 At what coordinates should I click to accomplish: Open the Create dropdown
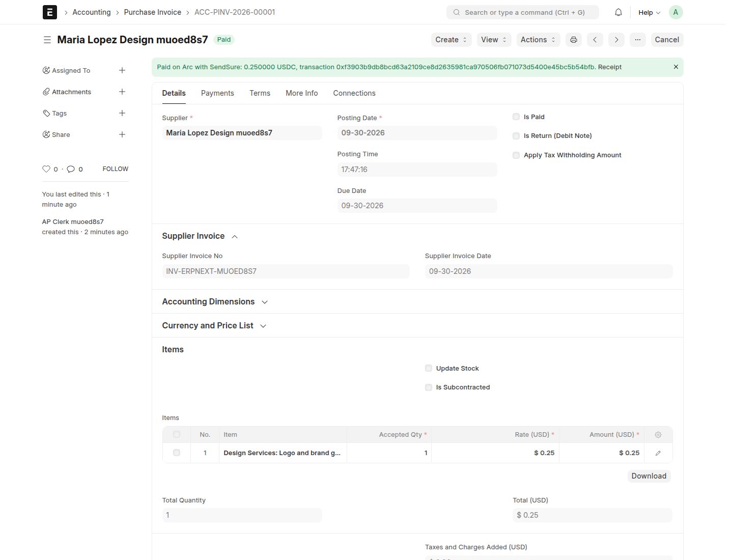451,40
